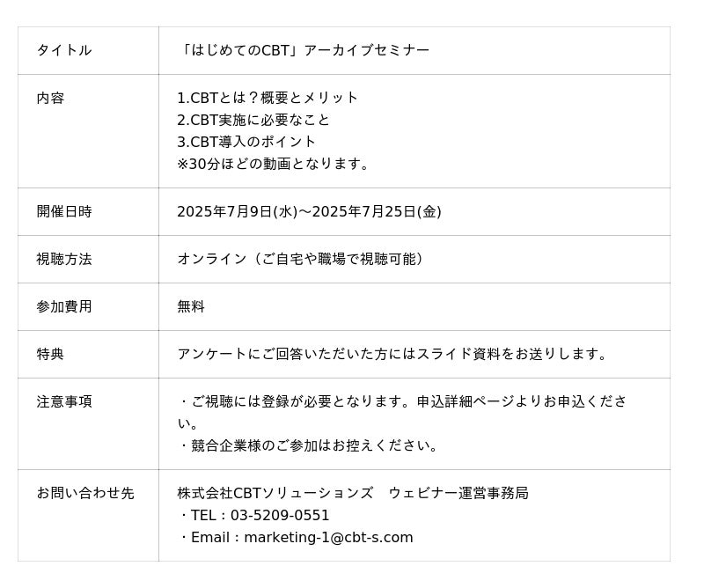Select the line 1.CBTとは？概要とメリット
704x588 pixels.
click(268, 98)
